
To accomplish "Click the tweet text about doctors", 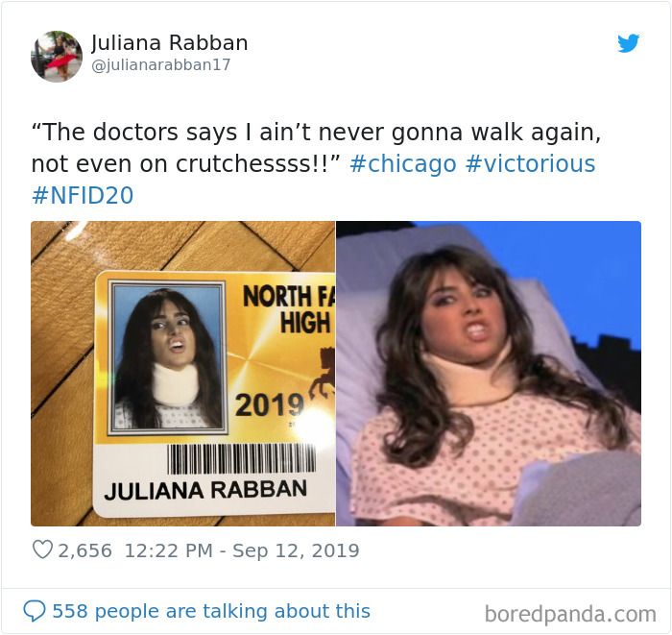I will coord(316,148).
